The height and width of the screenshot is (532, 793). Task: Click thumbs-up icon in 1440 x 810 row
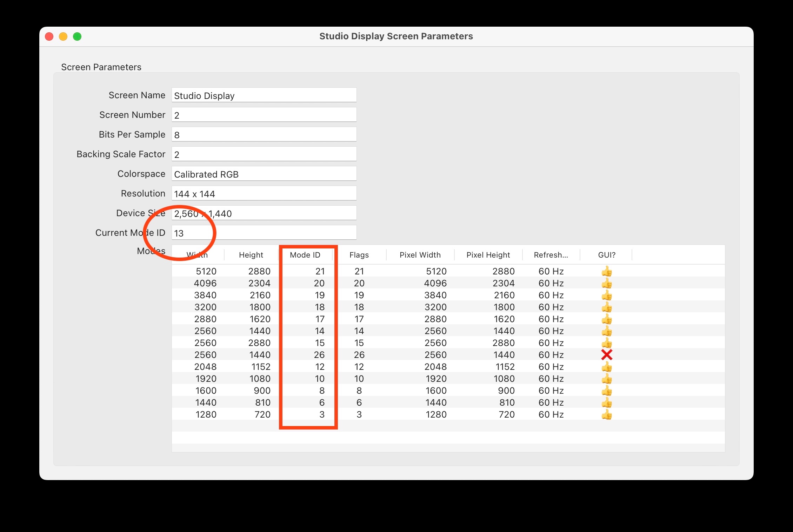coord(607,403)
